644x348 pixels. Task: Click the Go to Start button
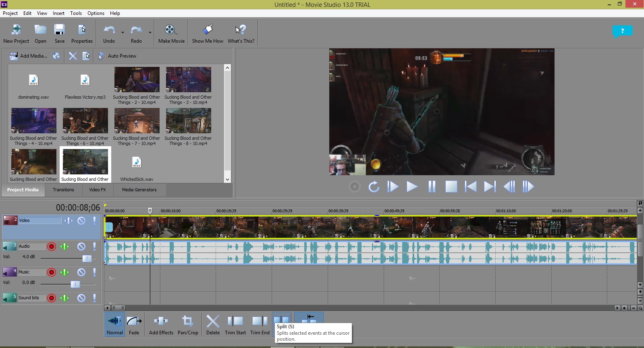pyautogui.click(x=470, y=186)
